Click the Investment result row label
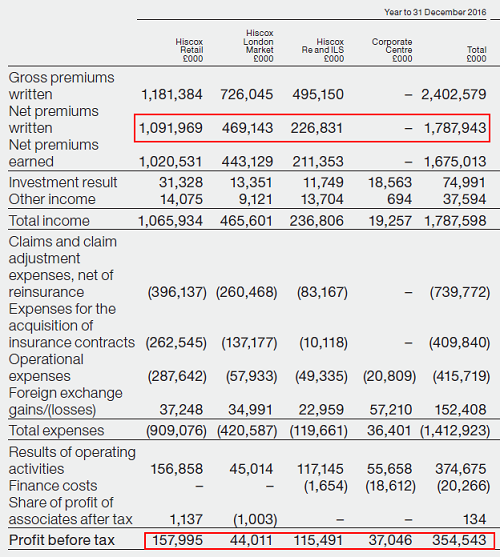This screenshot has height=557, width=500. (x=63, y=182)
